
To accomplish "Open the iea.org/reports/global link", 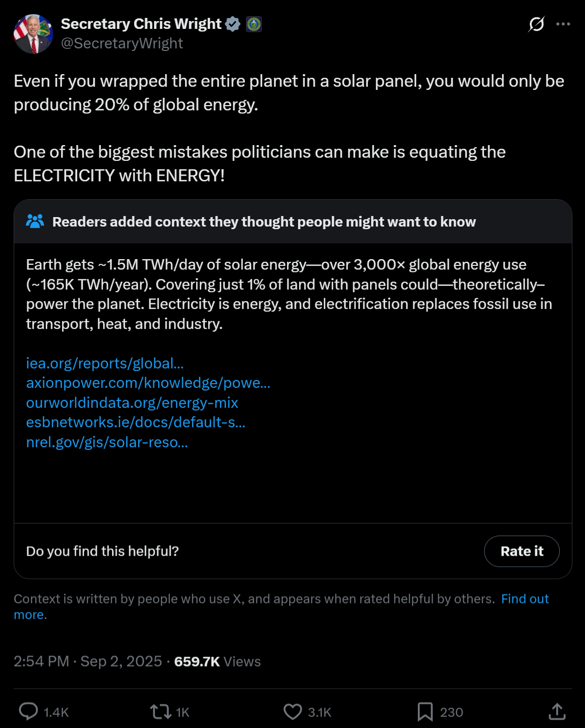I will tap(105, 363).
